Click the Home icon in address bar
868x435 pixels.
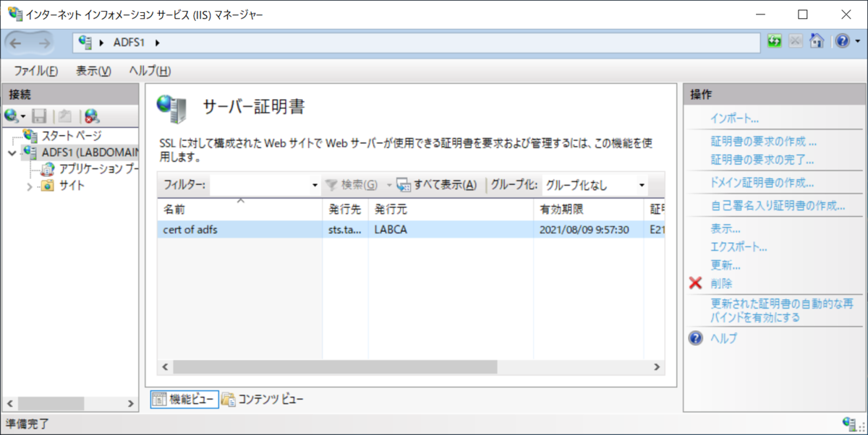pyautogui.click(x=817, y=41)
